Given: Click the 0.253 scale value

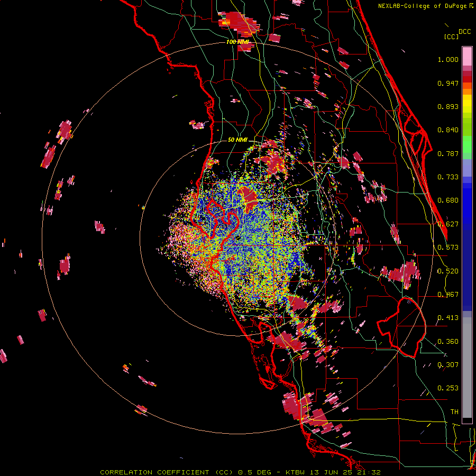Looking at the screenshot, I should tap(448, 388).
